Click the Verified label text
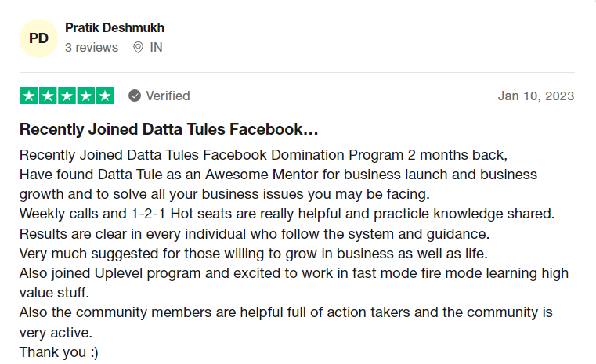 pos(168,96)
